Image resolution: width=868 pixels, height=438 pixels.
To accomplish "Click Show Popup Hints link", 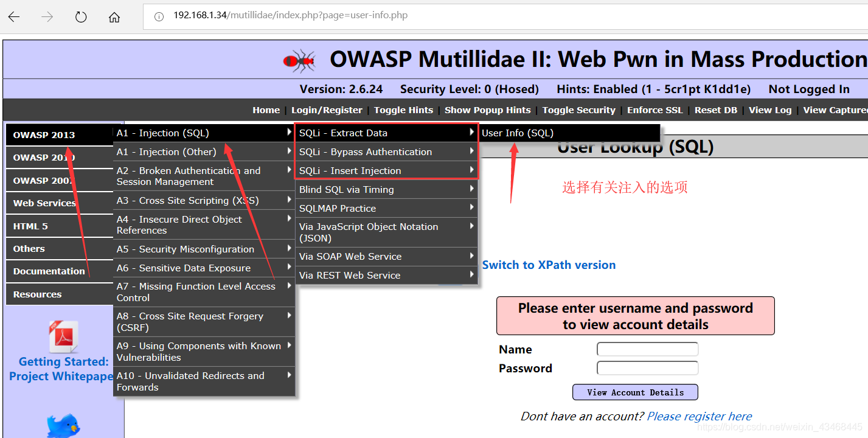I will [487, 110].
